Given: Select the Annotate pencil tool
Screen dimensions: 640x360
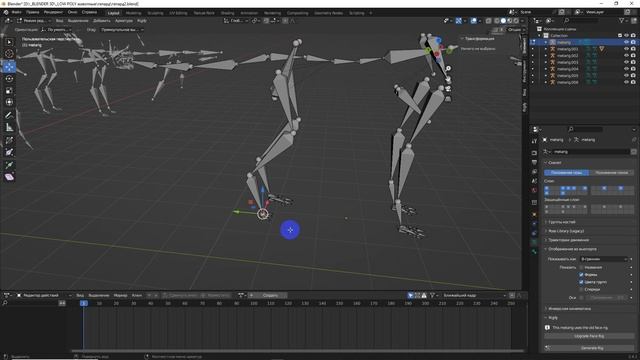Looking at the screenshot, I should 9,116.
